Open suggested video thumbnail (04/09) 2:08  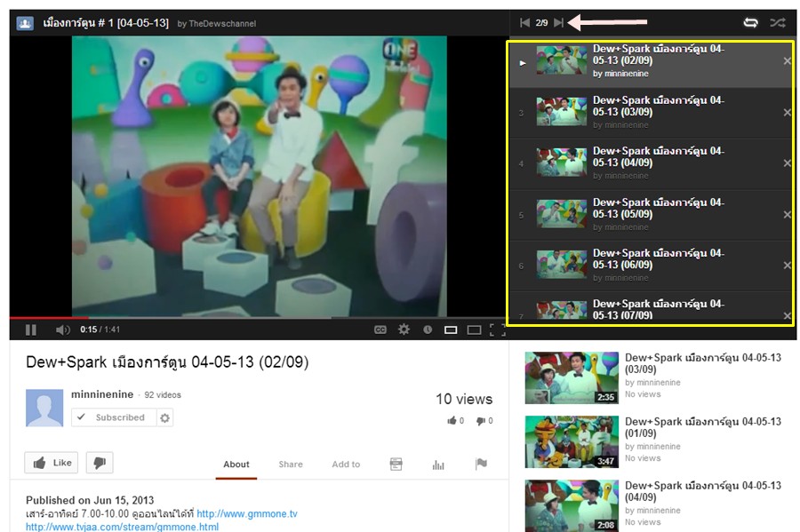(572, 505)
